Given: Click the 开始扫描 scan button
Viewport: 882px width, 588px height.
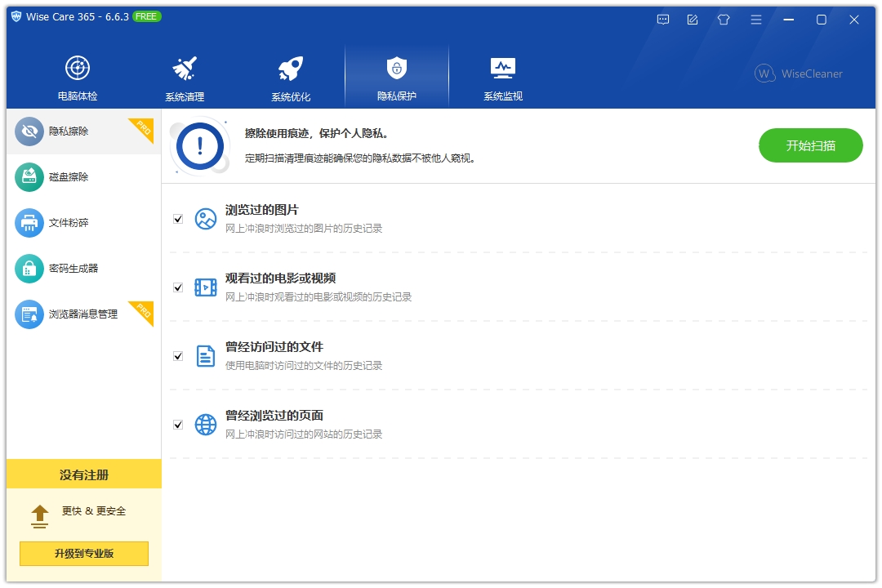Looking at the screenshot, I should click(810, 145).
